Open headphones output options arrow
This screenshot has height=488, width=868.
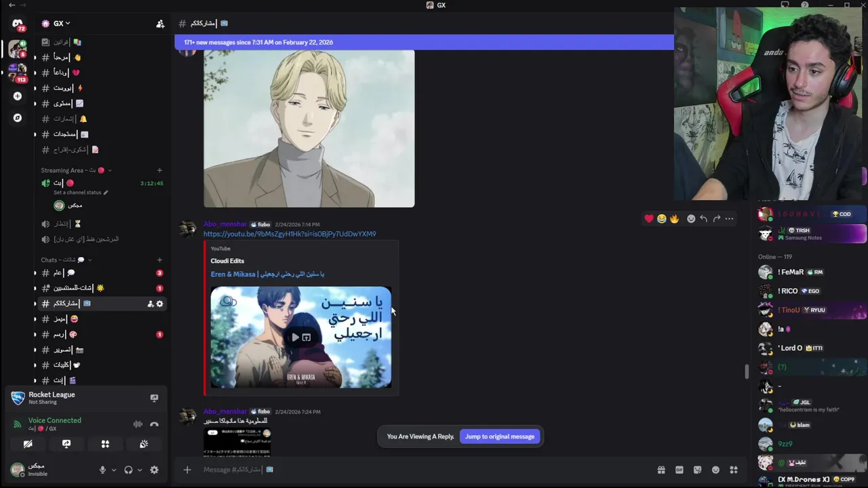click(140, 470)
